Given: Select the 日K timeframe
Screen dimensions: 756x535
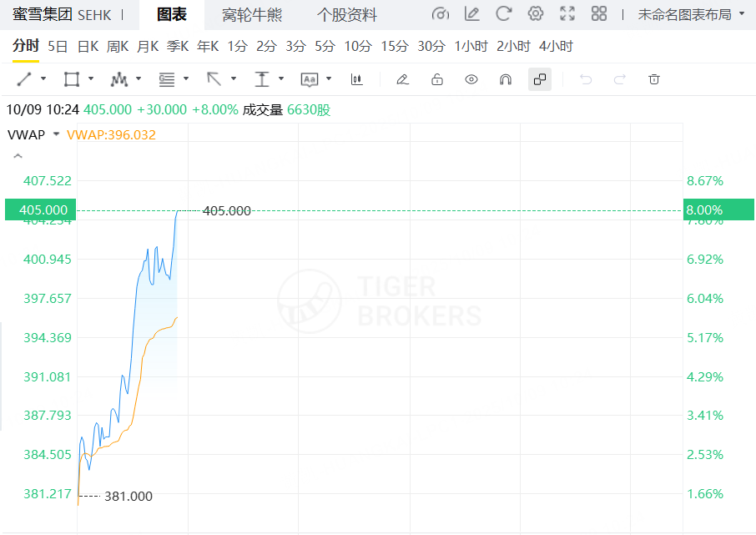Looking at the screenshot, I should pyautogui.click(x=88, y=46).
